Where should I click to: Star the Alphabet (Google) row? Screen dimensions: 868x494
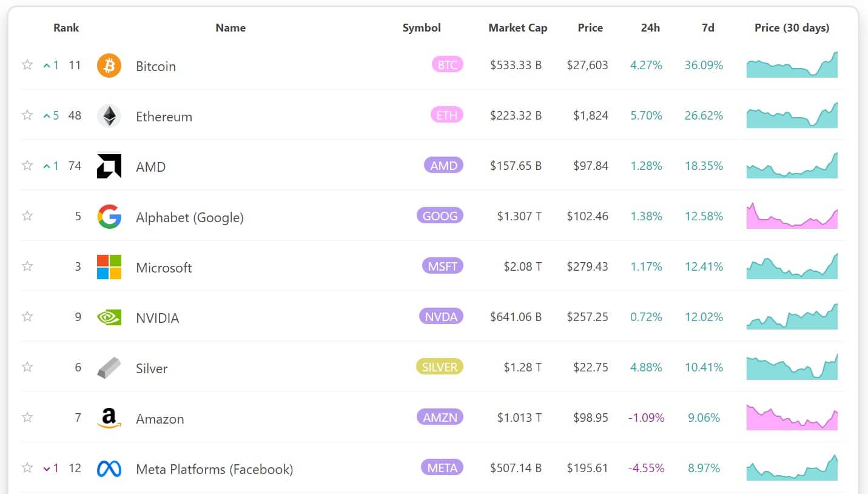[27, 216]
